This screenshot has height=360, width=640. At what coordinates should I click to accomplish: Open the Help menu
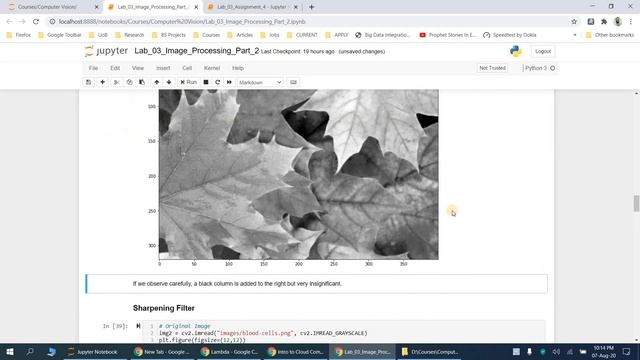[x=238, y=68]
